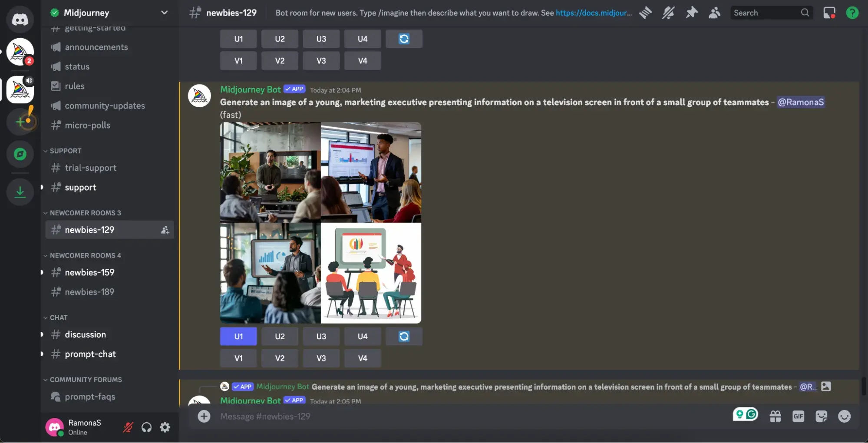Click U4 under the marketing executive image
This screenshot has height=443, width=868.
363,336
